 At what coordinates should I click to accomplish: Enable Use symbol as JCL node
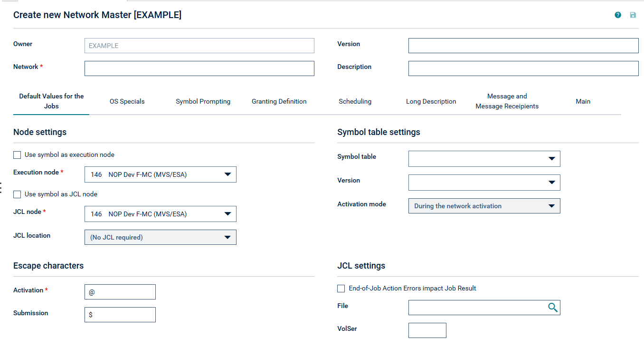[18, 194]
